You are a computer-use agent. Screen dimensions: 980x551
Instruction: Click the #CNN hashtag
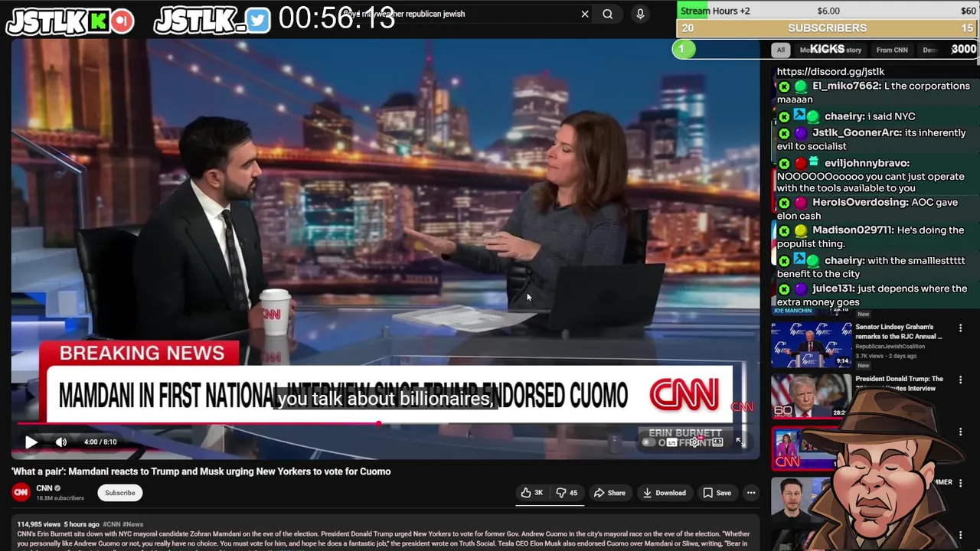pyautogui.click(x=111, y=524)
